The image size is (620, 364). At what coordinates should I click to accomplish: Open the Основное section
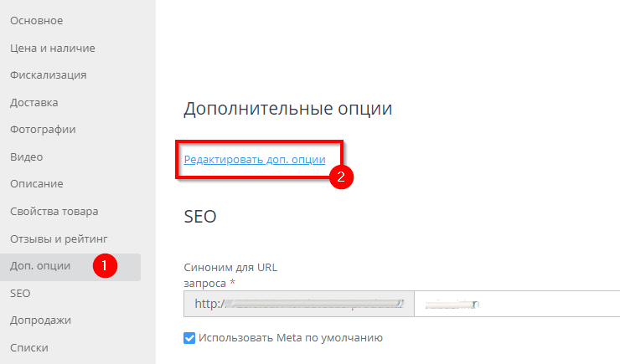click(x=36, y=20)
